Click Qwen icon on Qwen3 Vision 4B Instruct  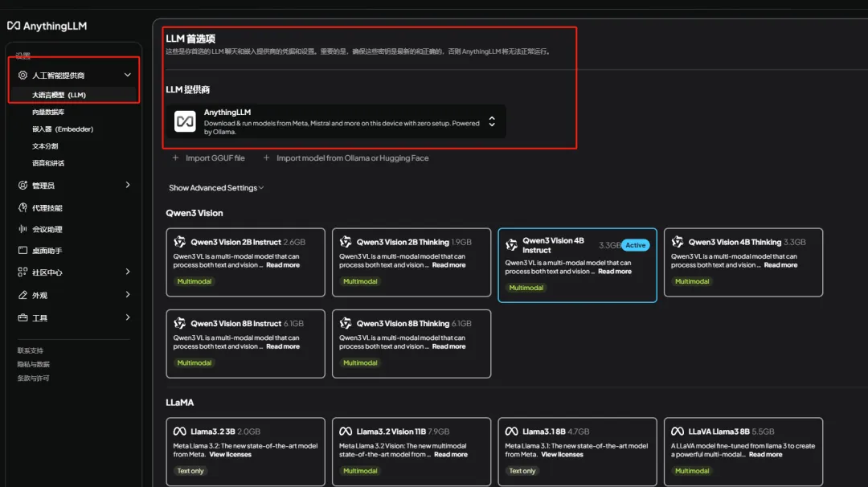(511, 244)
